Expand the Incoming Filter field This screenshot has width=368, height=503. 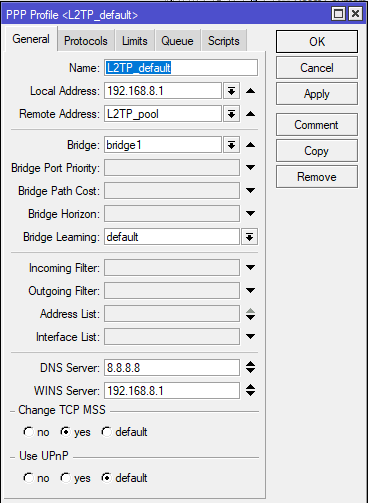click(x=250, y=267)
